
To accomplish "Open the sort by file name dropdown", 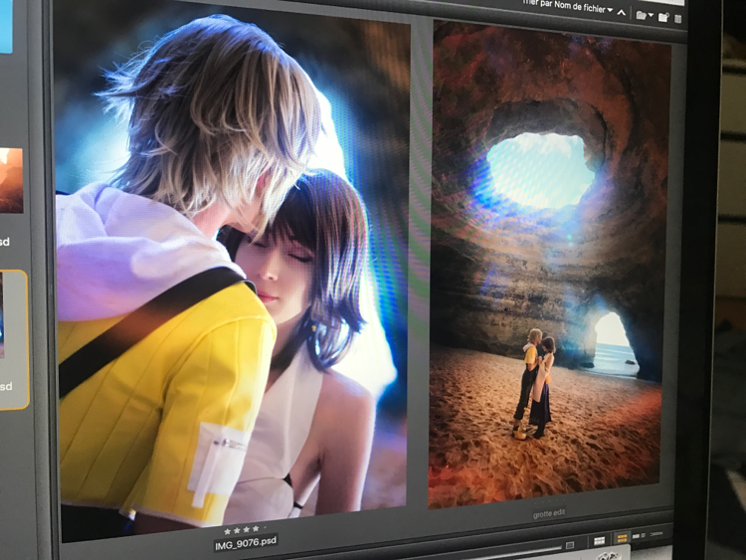I will [x=567, y=6].
